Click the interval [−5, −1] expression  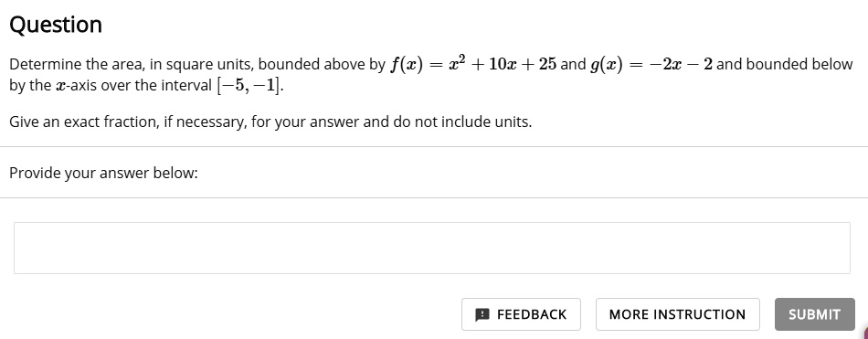pyautogui.click(x=249, y=87)
